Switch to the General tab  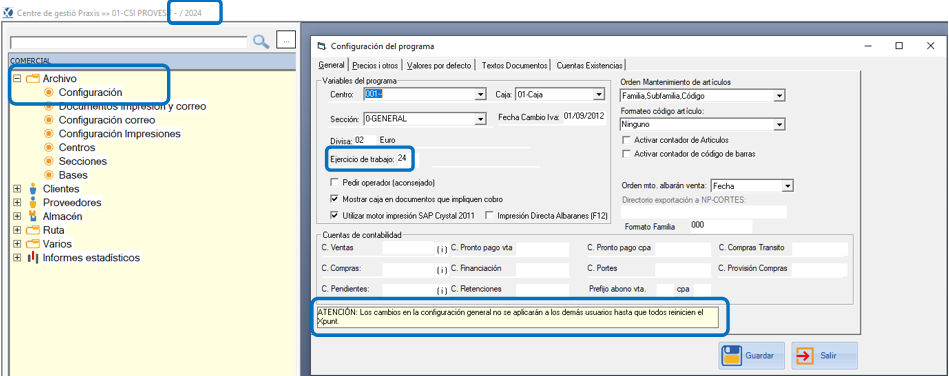[331, 65]
